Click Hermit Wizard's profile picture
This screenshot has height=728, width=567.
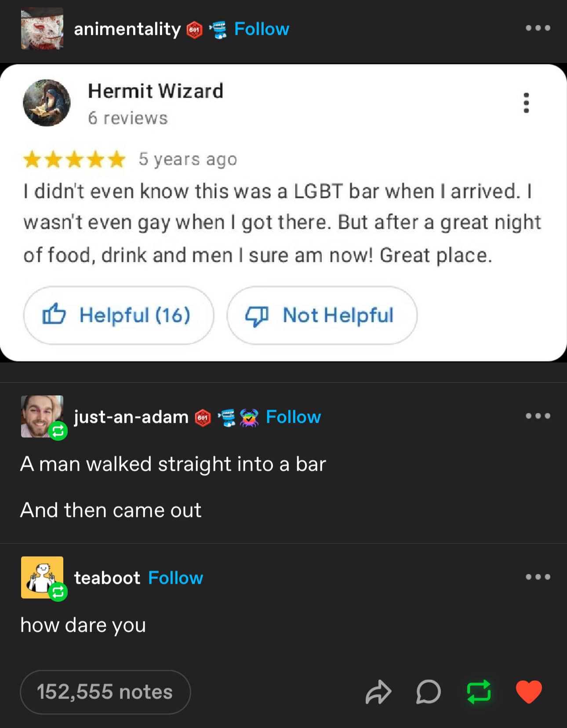pos(47,103)
